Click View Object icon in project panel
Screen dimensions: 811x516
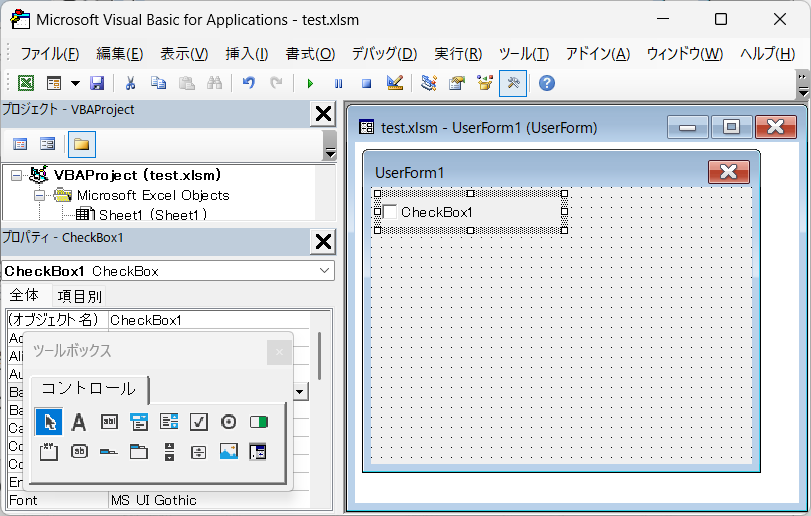[48, 144]
